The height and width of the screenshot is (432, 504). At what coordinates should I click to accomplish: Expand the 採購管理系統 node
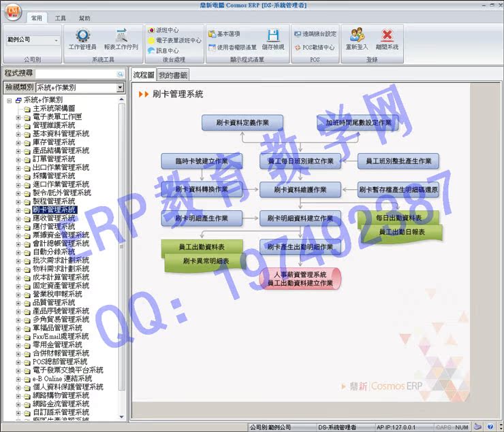(18, 176)
